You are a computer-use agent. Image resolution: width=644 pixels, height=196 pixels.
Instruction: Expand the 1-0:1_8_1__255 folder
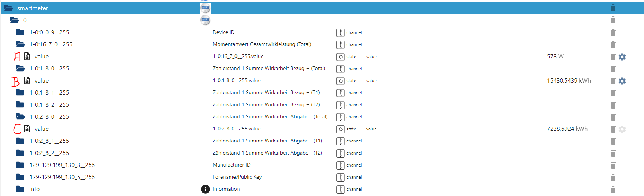pyautogui.click(x=20, y=93)
